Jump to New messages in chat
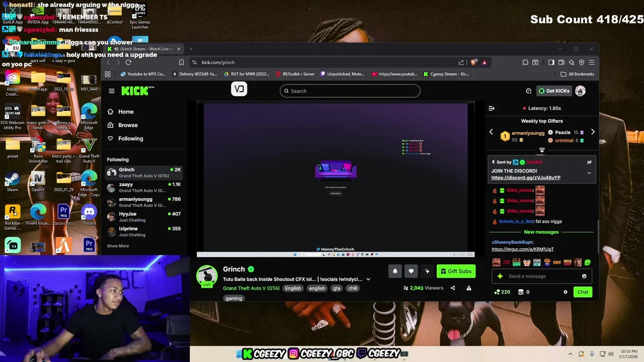Screen dimensions: 644x362 pyautogui.click(x=541, y=232)
